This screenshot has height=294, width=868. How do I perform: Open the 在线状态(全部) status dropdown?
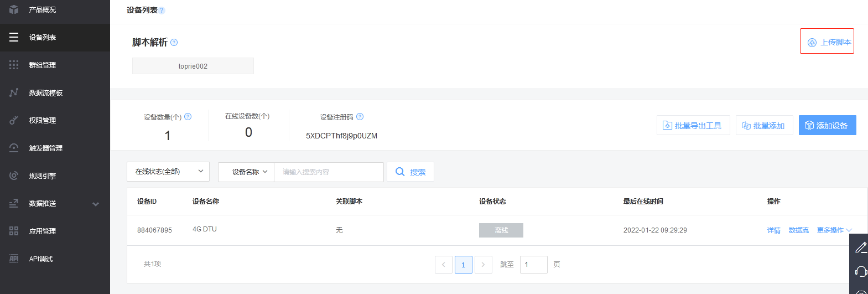[x=168, y=172]
